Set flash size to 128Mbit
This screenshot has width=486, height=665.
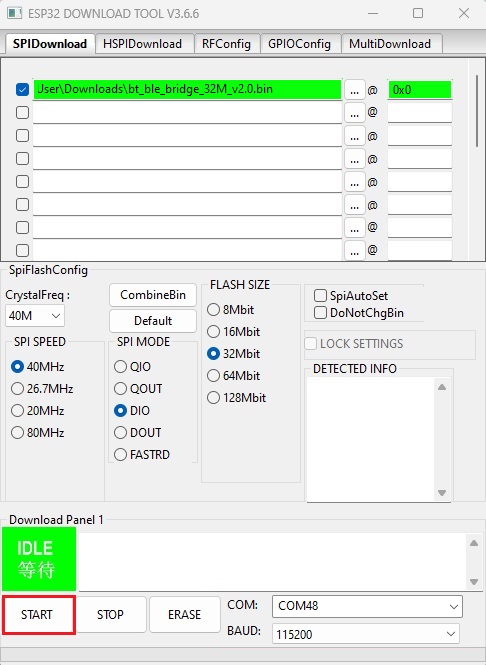pyautogui.click(x=236, y=398)
